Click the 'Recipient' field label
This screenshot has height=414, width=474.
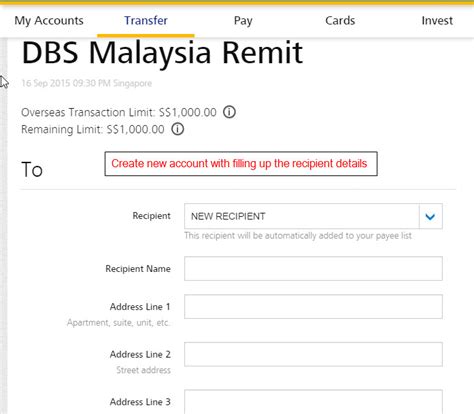(x=151, y=216)
